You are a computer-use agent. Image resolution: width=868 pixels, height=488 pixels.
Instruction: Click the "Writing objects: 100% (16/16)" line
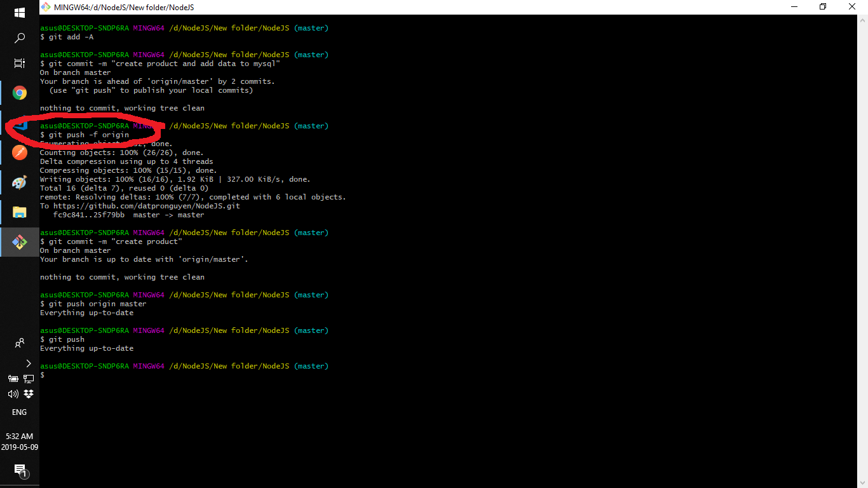pos(175,179)
